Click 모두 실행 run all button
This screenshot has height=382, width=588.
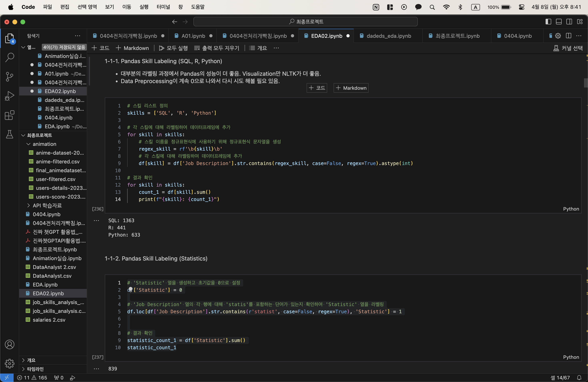(173, 48)
